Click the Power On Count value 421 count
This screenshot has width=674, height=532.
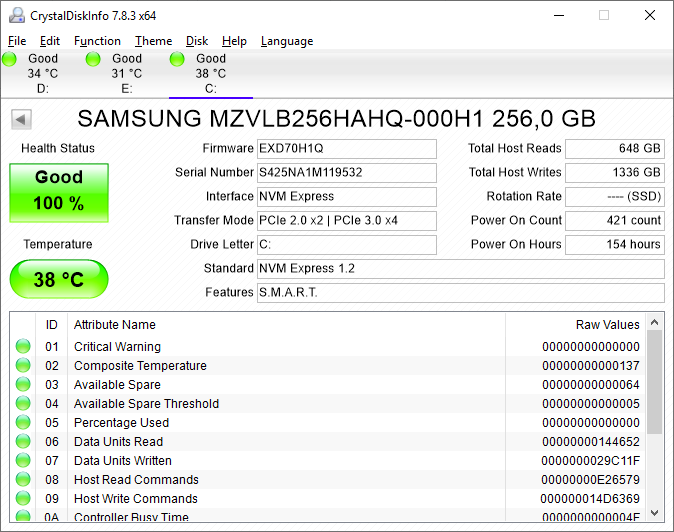click(615, 221)
